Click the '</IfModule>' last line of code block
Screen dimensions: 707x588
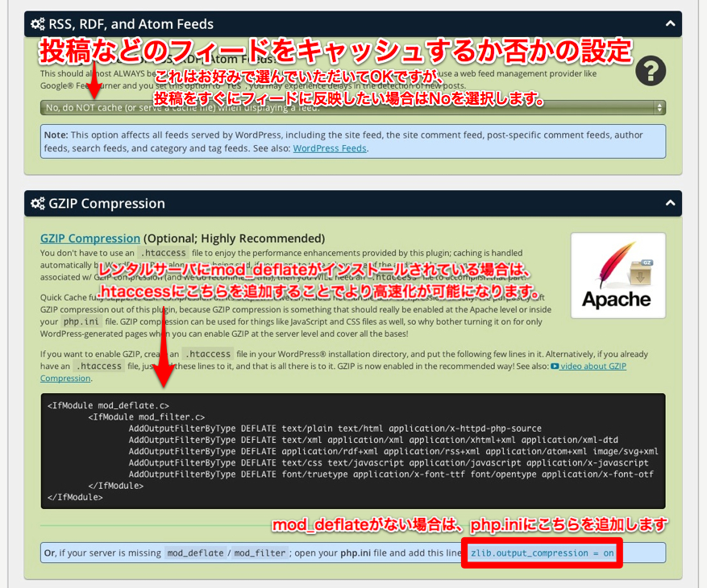pyautogui.click(x=75, y=497)
